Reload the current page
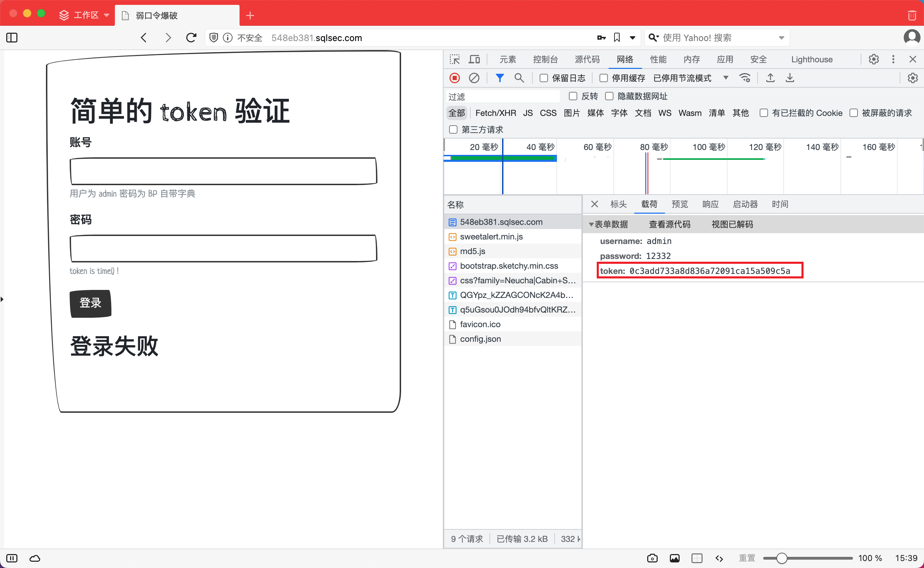Screen dimensions: 924x568 coord(191,38)
